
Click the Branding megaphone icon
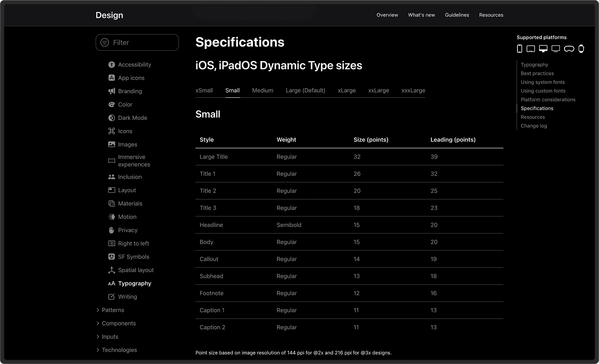point(111,91)
